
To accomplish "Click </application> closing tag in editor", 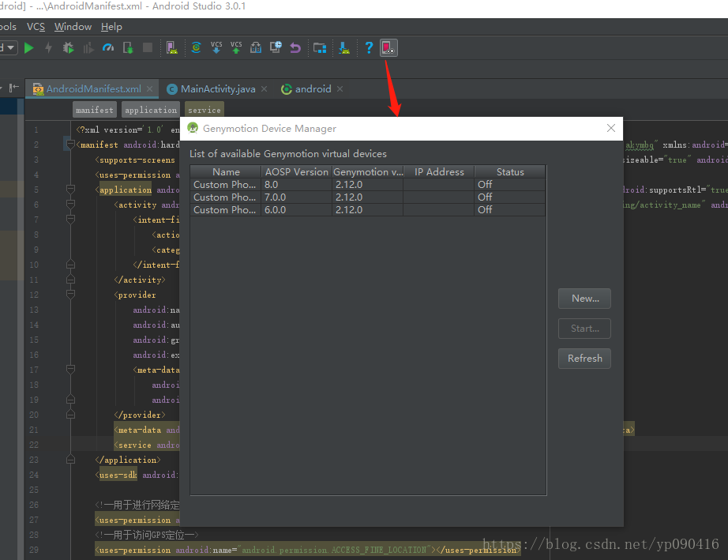I will (128, 460).
